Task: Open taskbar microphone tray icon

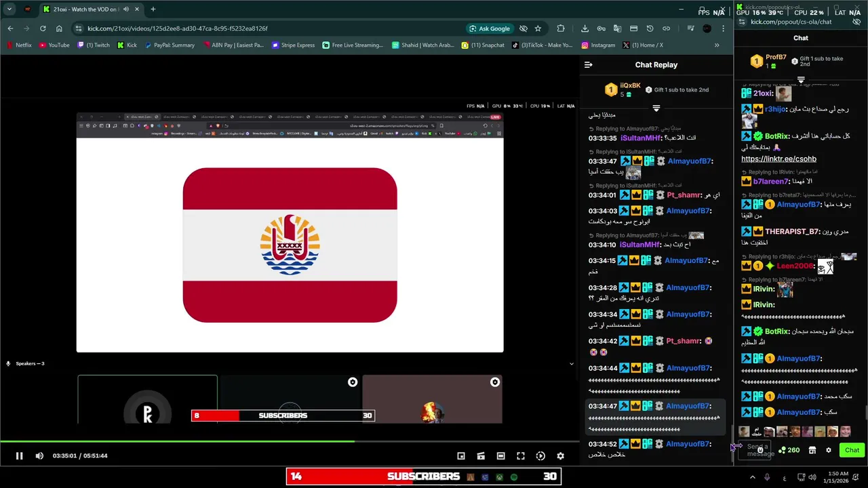Action: [767, 477]
